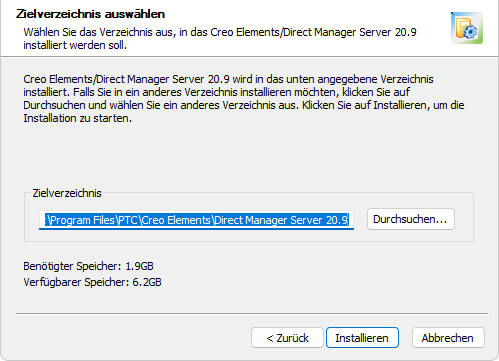Click the 'Zielverzeichnis auswählen' heading
The height and width of the screenshot is (361, 499).
90,14
